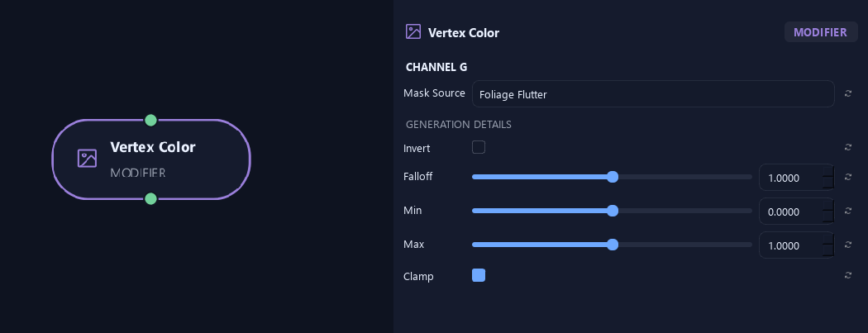Disable the Clamp checkbox
The image size is (868, 333).
pos(479,275)
